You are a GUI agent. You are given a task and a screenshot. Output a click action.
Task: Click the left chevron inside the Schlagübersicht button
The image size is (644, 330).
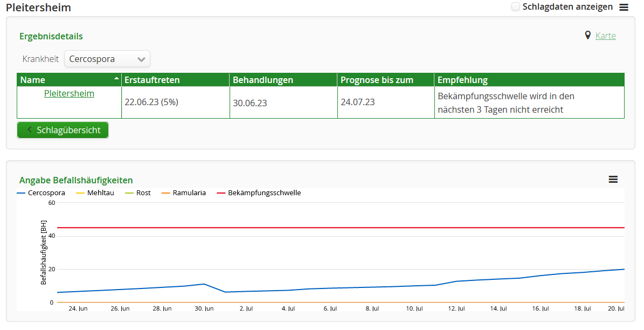[x=29, y=130]
